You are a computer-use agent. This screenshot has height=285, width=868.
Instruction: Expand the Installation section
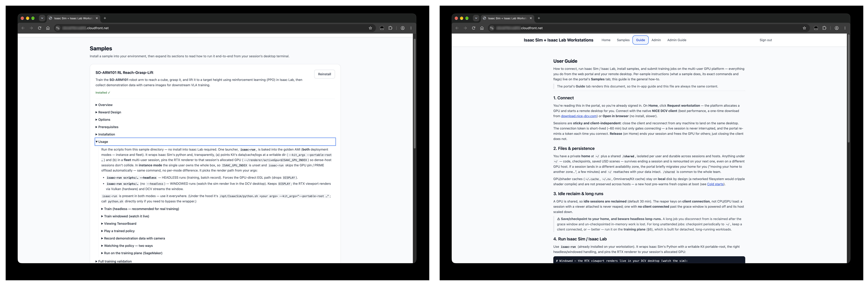click(x=105, y=134)
